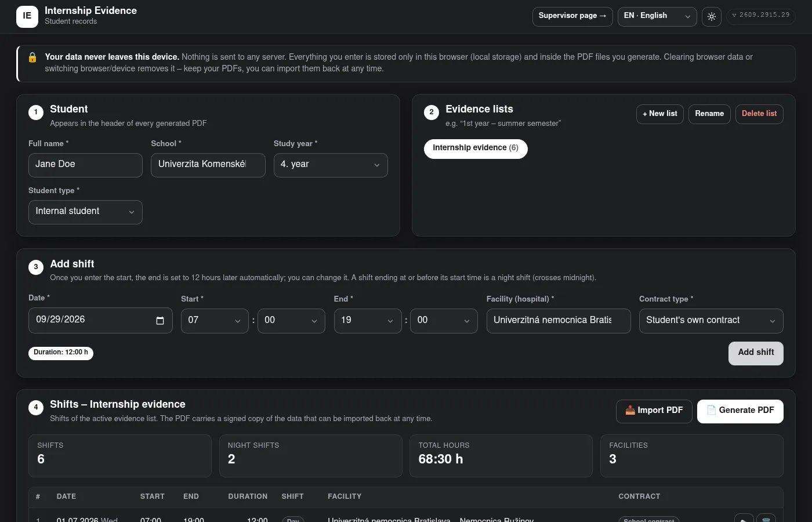Open the Student type dropdown
The width and height of the screenshot is (812, 522).
85,212
